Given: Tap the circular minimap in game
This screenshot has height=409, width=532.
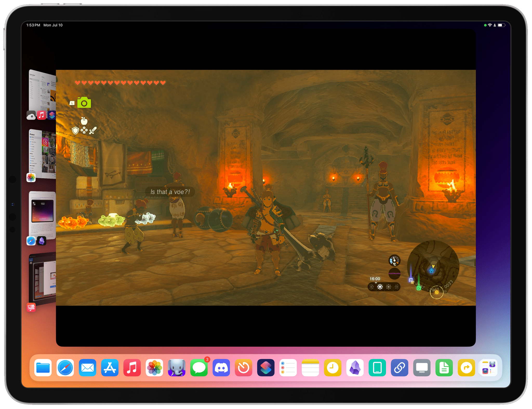Looking at the screenshot, I should pos(433,267).
